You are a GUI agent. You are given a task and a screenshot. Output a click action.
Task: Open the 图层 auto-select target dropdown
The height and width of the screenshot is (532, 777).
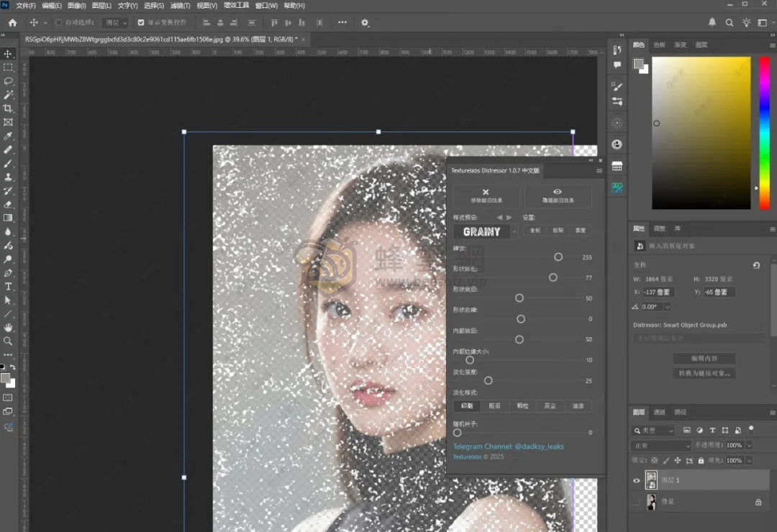[x=115, y=23]
